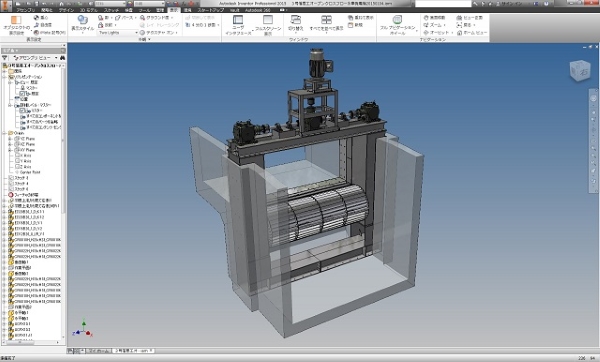Click the search input field in title bar
This screenshot has height=362, width=600.
click(x=443, y=3)
